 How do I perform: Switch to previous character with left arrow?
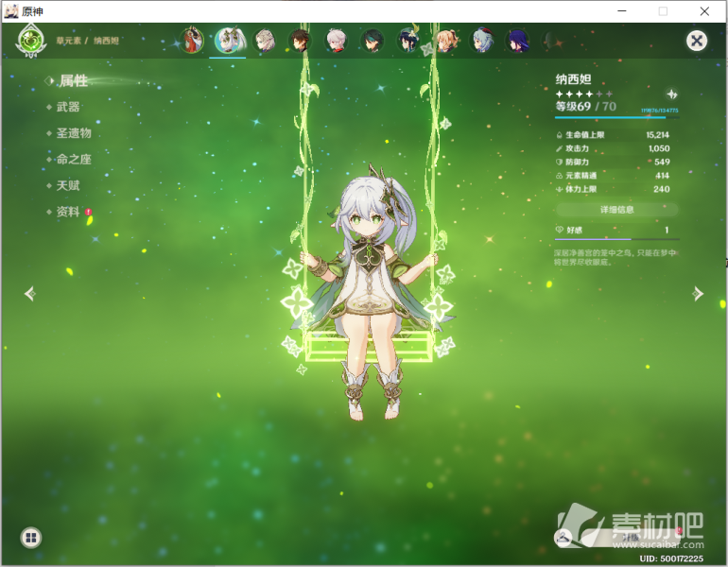coord(29,294)
